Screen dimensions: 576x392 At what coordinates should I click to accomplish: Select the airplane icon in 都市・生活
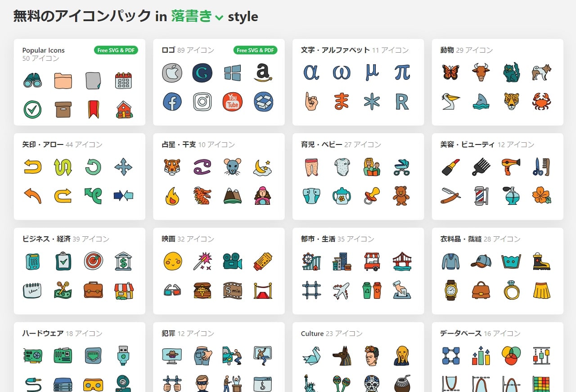[x=341, y=290]
